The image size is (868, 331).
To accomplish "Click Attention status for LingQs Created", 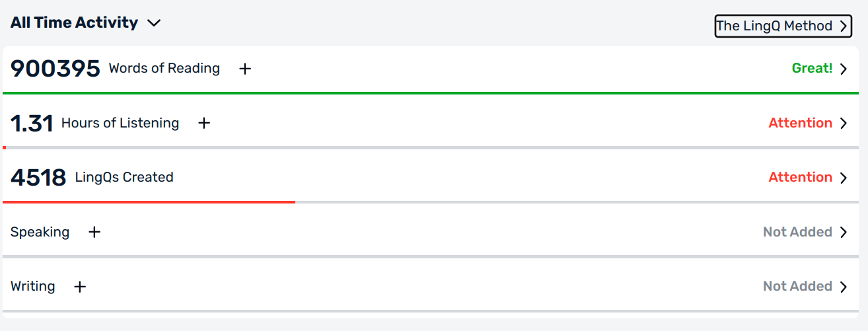I will point(800,177).
